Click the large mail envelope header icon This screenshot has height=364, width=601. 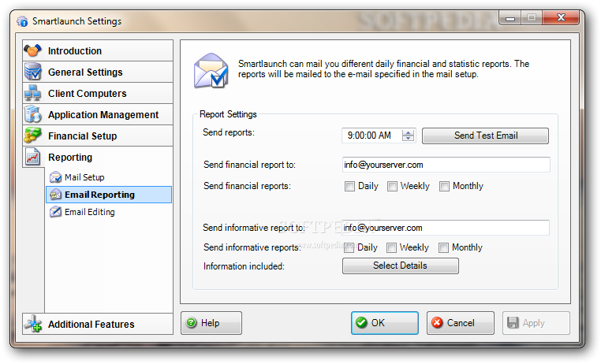tap(211, 71)
